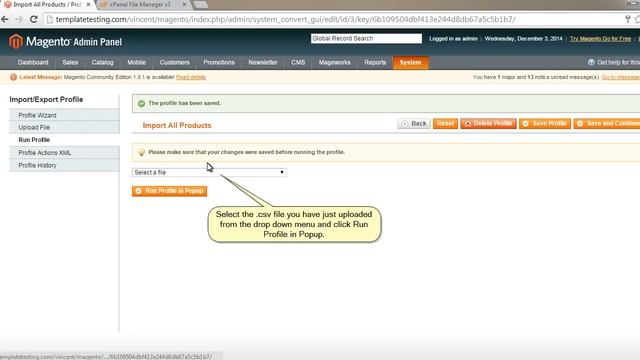Open the Catalog menu
The height and width of the screenshot is (360, 640).
(102, 62)
